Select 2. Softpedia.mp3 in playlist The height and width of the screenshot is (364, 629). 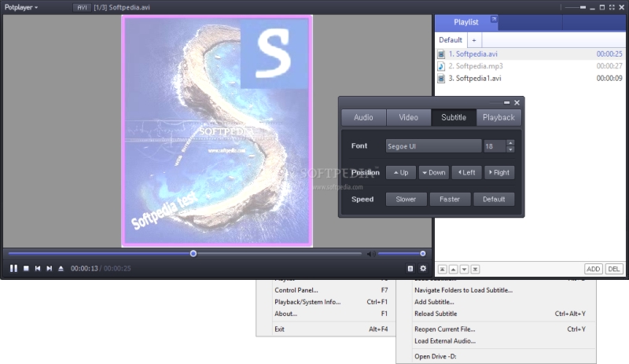[x=529, y=66]
